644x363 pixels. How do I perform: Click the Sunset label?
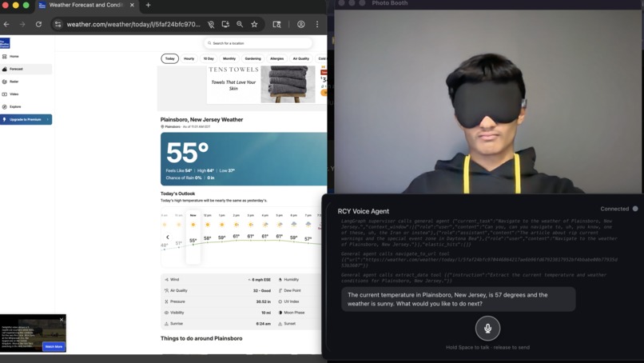tap(289, 324)
